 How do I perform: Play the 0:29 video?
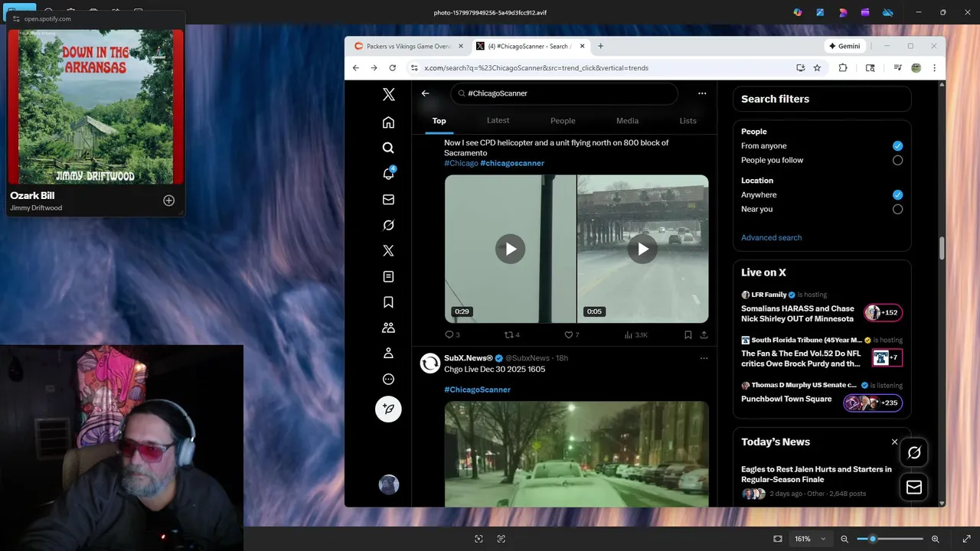[510, 249]
